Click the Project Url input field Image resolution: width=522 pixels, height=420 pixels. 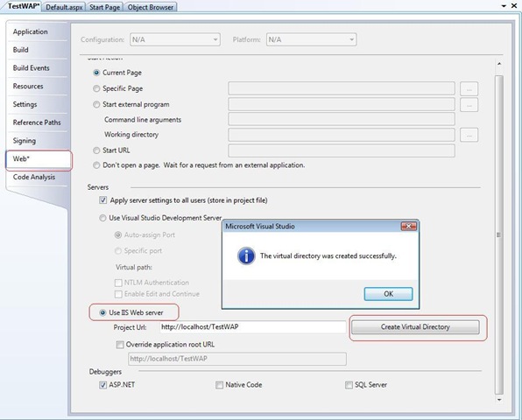[253, 327]
